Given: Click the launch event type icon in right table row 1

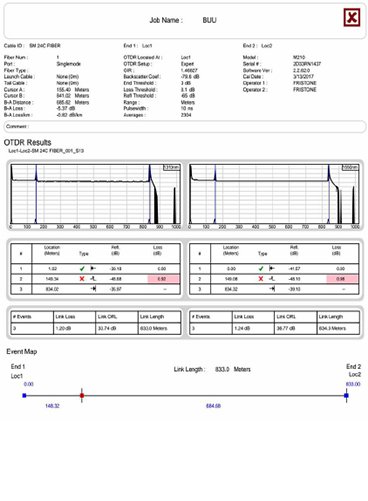Looking at the screenshot, I should point(272,268).
